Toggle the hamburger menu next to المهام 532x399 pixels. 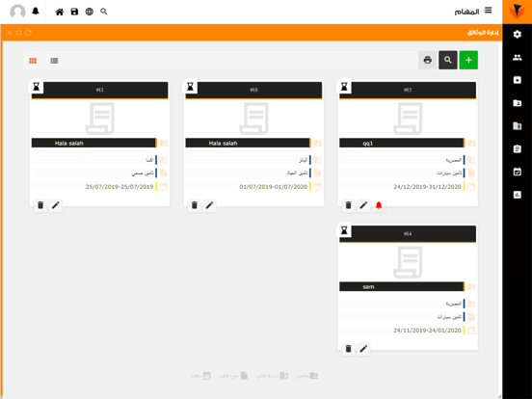click(x=489, y=11)
